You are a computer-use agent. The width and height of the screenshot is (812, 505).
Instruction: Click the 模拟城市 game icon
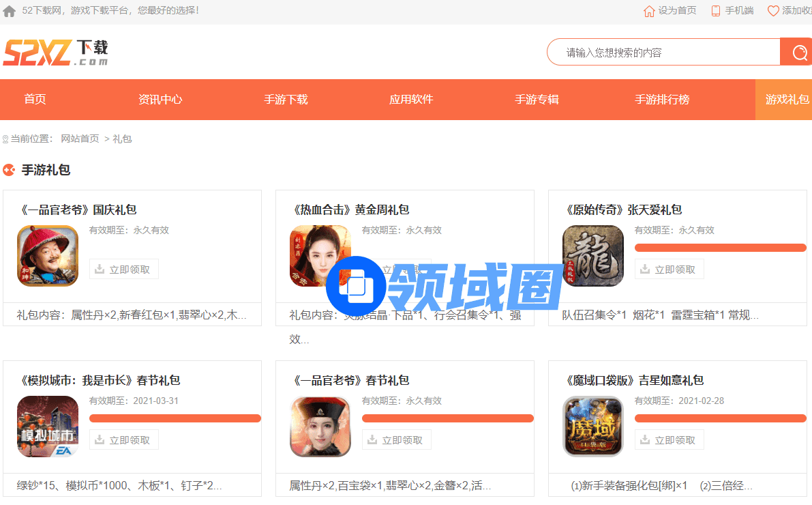(48, 427)
